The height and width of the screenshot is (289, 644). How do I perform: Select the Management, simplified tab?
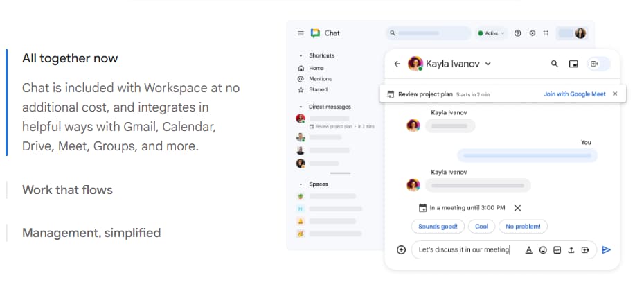point(91,233)
